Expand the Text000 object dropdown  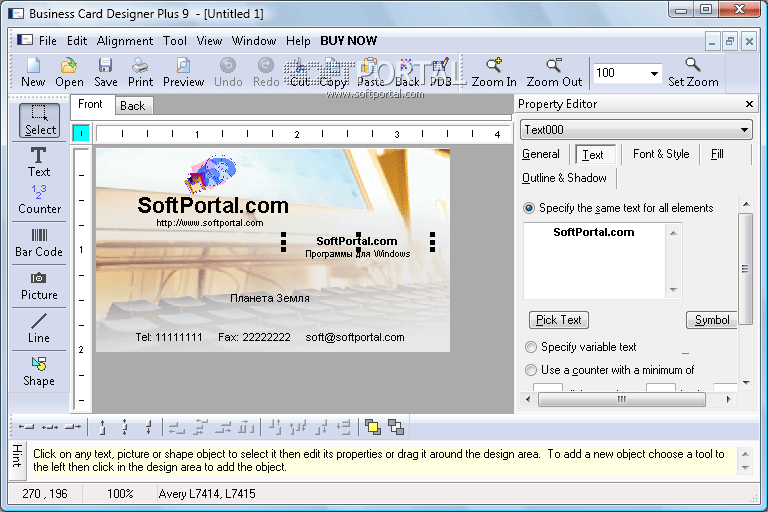pos(744,130)
